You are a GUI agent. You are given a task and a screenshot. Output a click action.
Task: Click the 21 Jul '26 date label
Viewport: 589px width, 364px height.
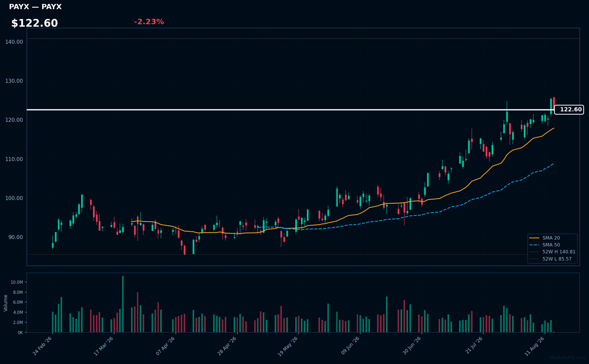click(x=474, y=345)
